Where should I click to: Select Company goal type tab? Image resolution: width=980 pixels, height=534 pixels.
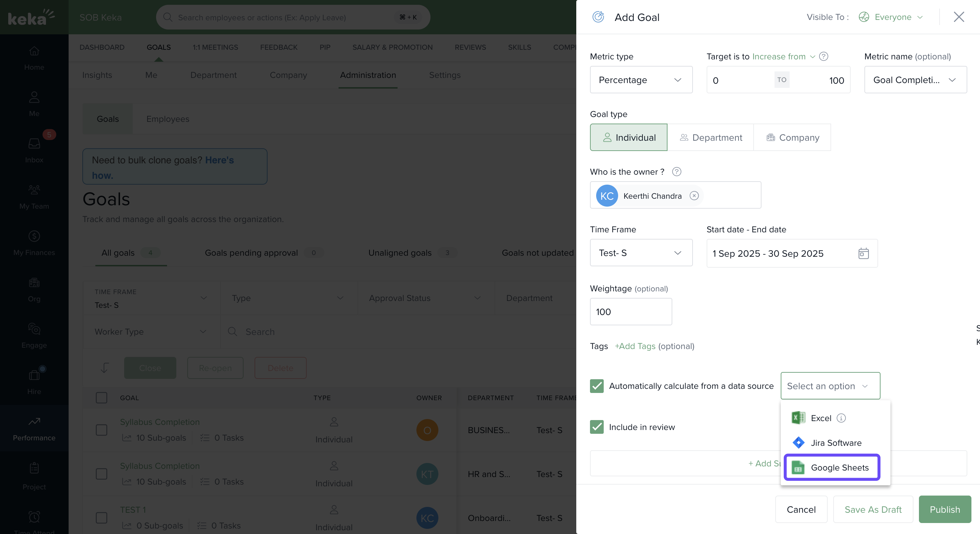(x=792, y=137)
